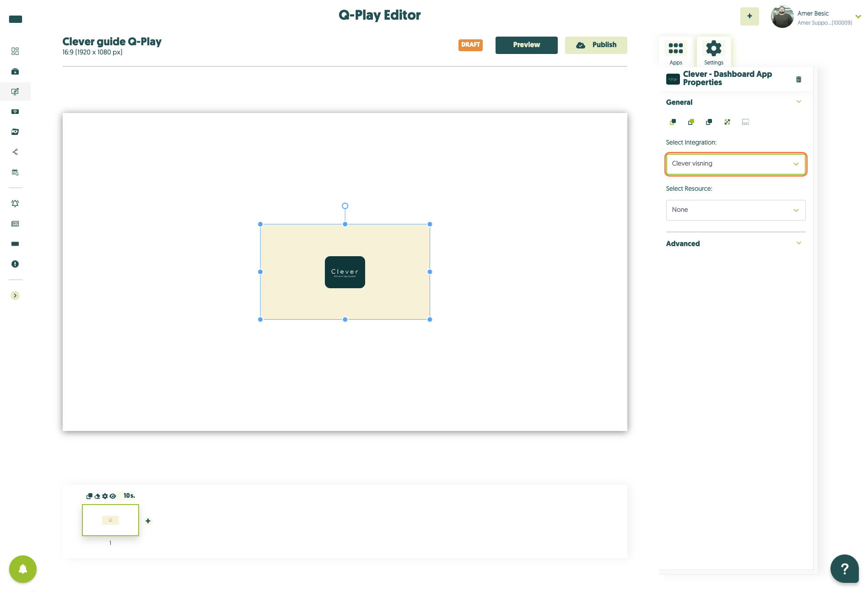Open the wifi screens icon in sidebar
Screen dimensions: 868x592
coord(15,112)
